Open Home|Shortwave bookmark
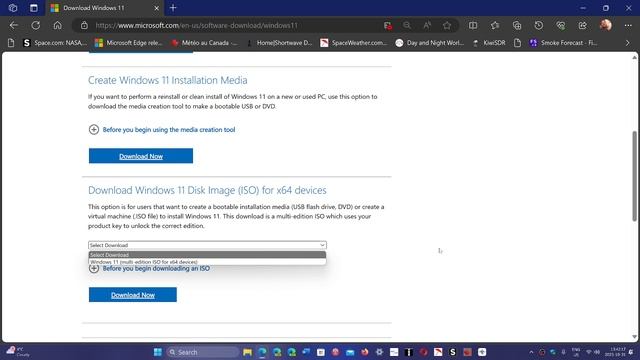The height and width of the screenshot is (360, 640). 279,42
